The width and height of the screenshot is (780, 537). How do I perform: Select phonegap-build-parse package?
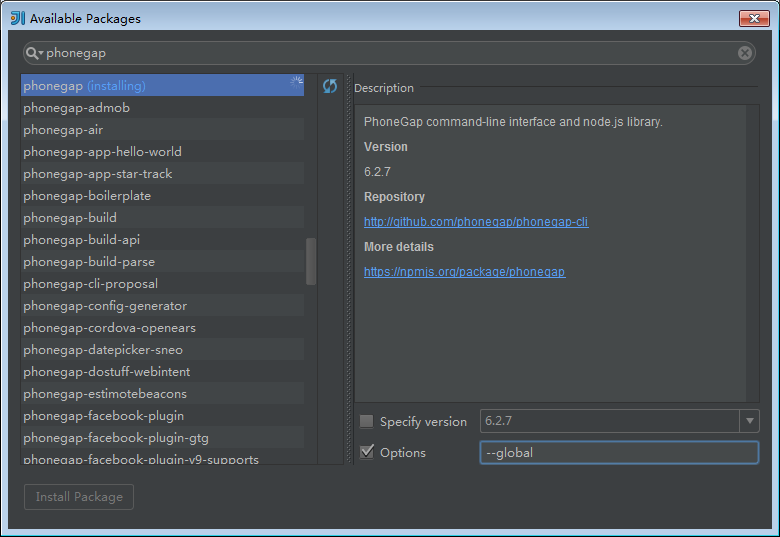[x=162, y=262]
